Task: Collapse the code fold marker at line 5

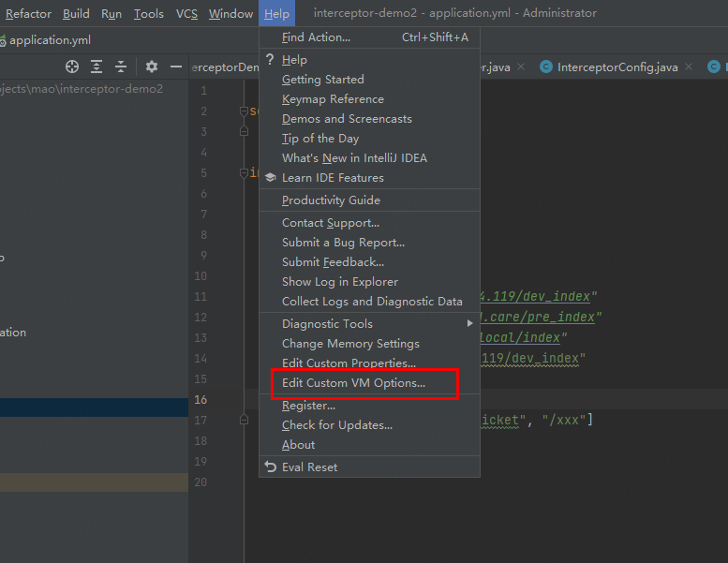Action: [x=244, y=172]
